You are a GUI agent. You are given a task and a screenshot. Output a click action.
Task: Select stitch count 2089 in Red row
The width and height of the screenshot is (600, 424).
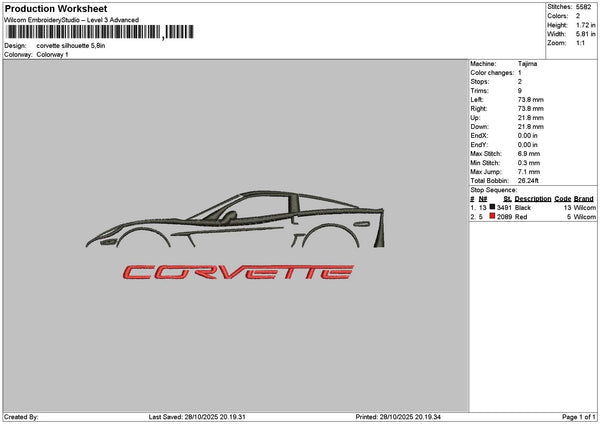pos(504,217)
